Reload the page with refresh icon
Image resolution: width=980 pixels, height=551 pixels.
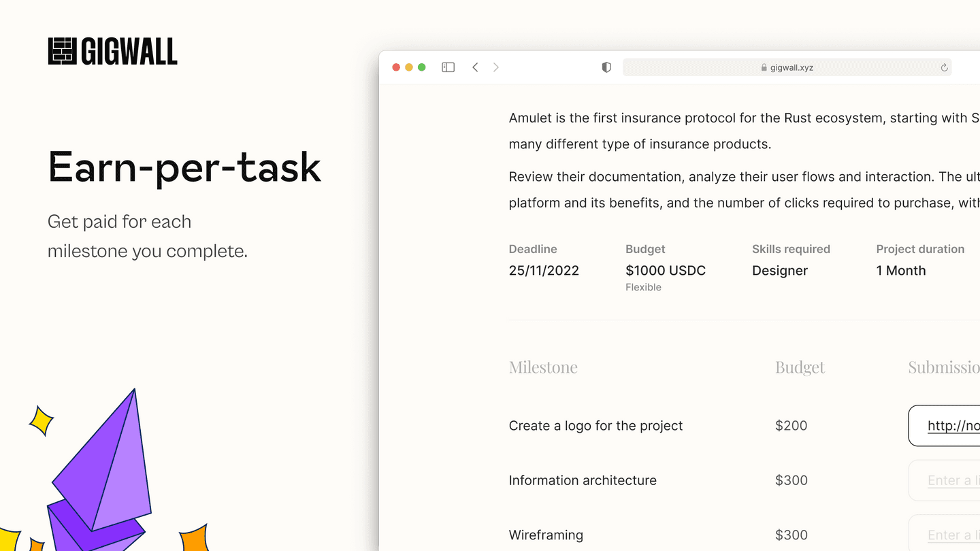click(944, 67)
